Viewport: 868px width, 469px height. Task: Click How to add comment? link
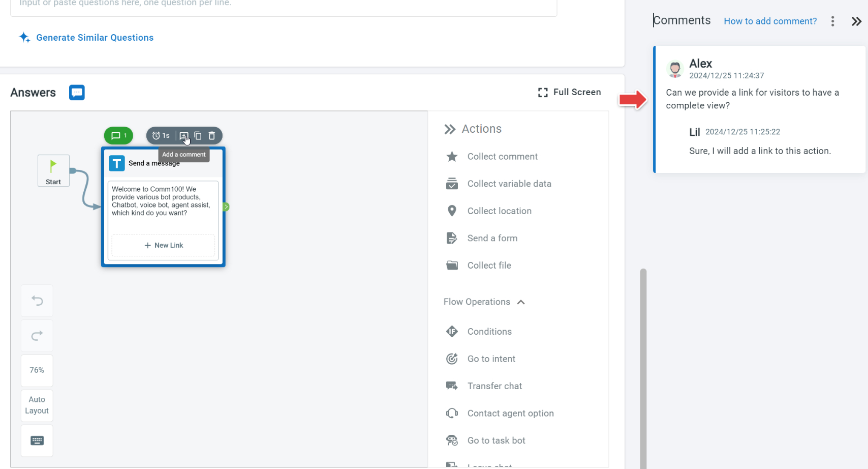click(770, 21)
